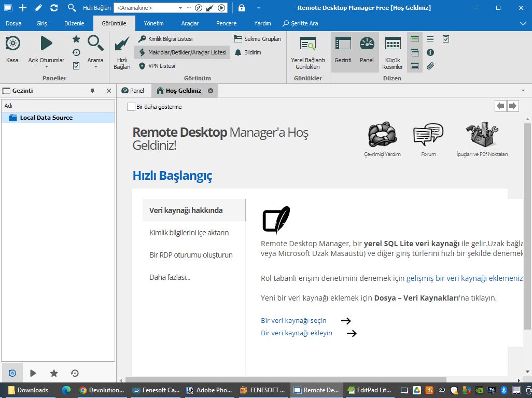
Task: Check the 'Bir daha gösterme' checkbox
Action: point(131,107)
